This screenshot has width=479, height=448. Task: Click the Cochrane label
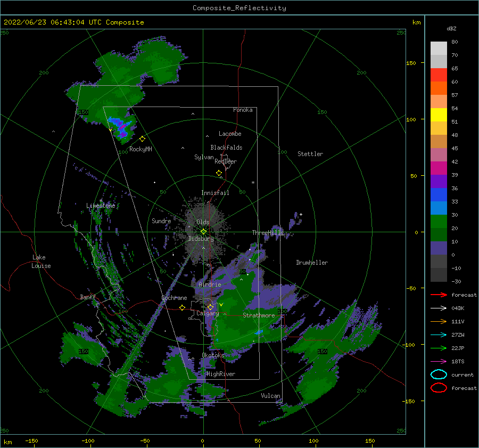click(x=174, y=298)
